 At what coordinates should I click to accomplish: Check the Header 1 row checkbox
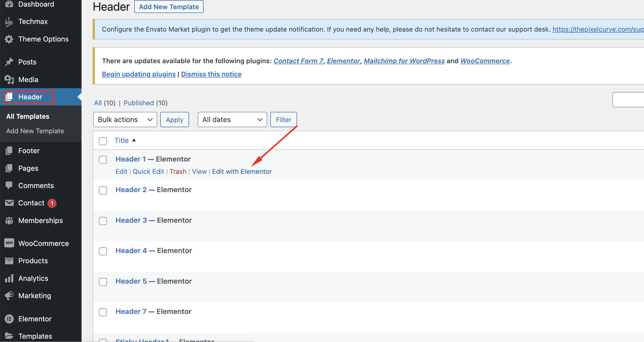tap(103, 160)
